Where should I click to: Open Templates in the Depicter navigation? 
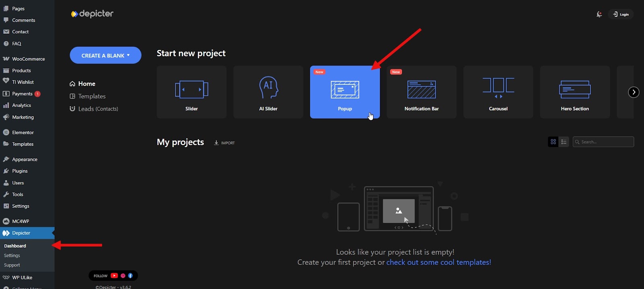(92, 96)
